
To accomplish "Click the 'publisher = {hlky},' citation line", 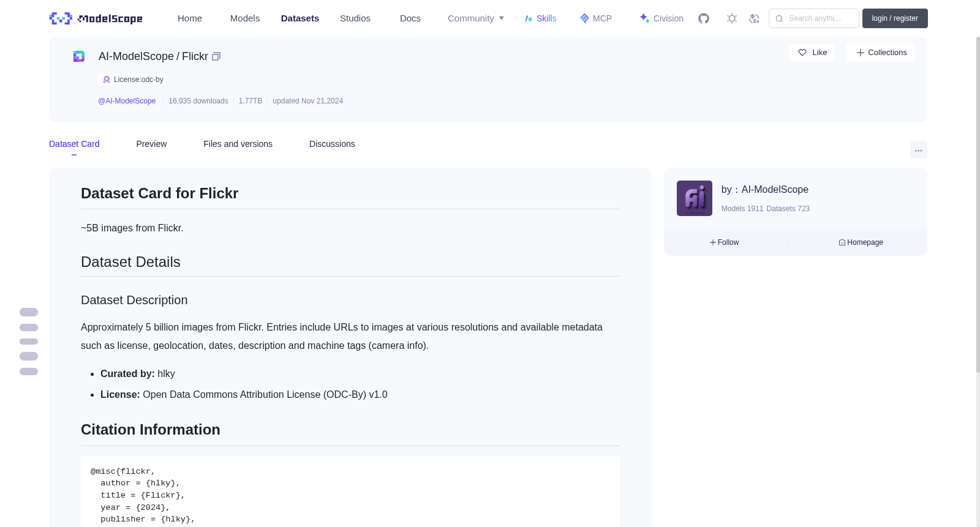I will point(148,519).
